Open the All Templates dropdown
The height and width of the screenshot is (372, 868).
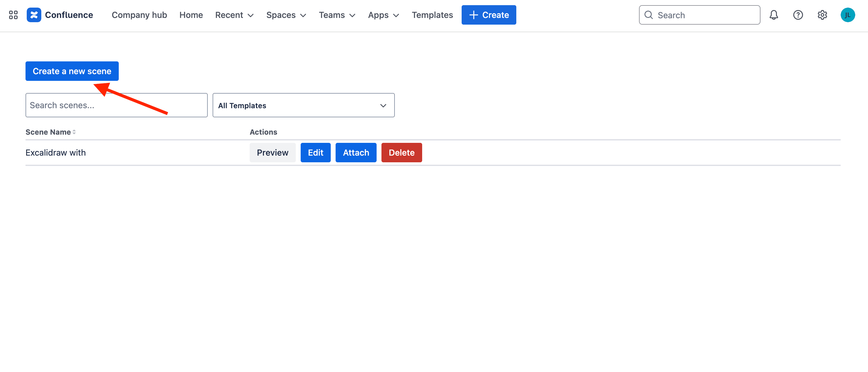303,105
